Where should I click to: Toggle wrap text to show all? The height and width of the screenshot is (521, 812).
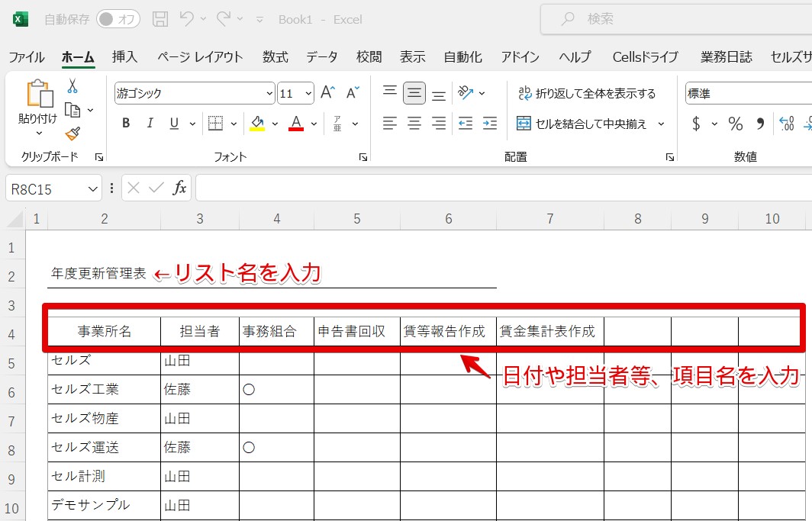pos(587,93)
